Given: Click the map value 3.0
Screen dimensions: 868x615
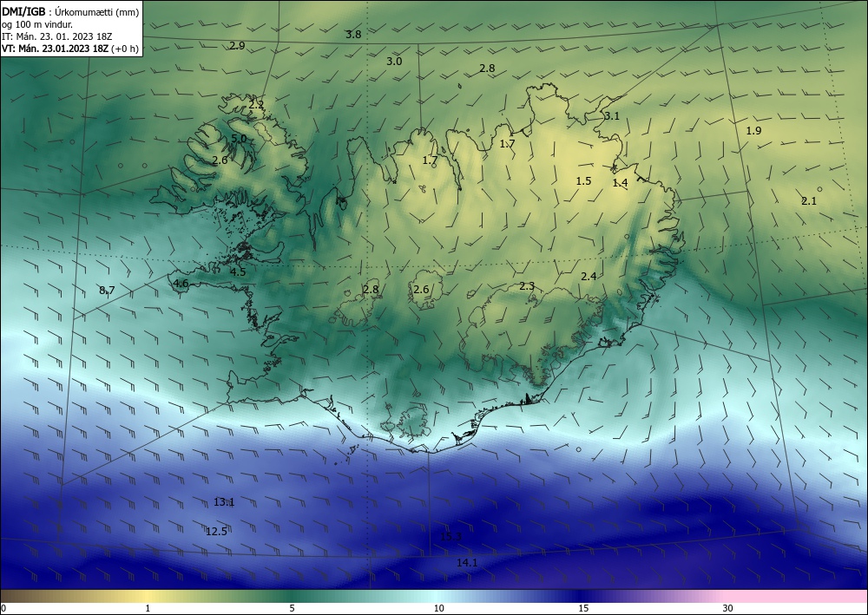Looking at the screenshot, I should point(394,62).
